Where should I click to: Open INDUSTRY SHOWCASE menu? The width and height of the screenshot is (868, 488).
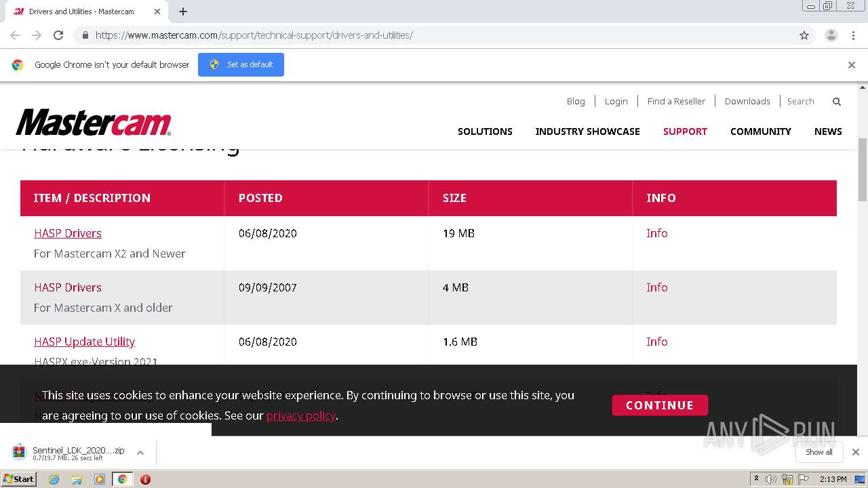pyautogui.click(x=587, y=131)
